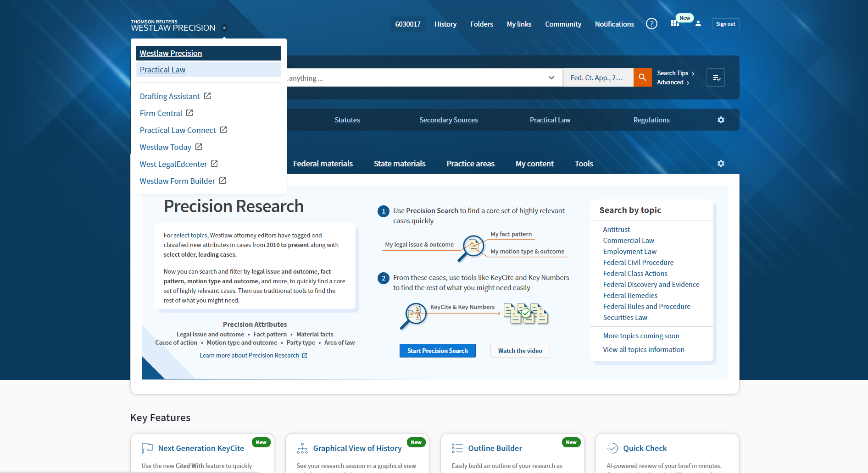Click the user profile icon
Viewport: 868px width, 473px height.
pyautogui.click(x=698, y=24)
